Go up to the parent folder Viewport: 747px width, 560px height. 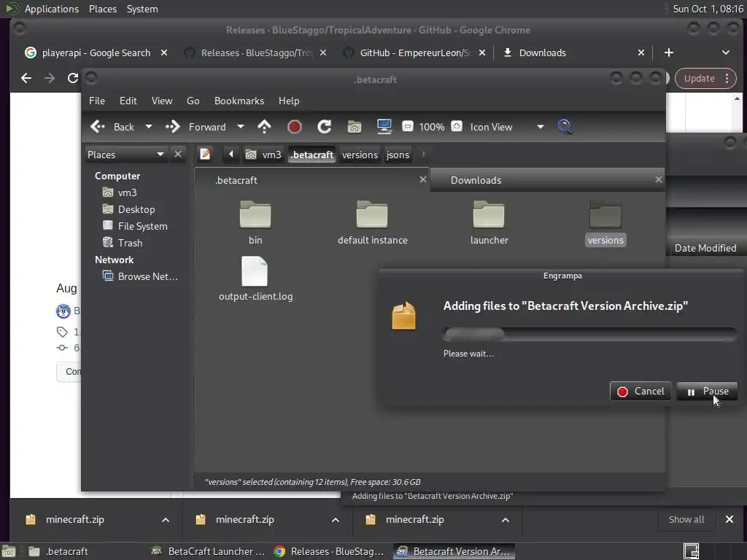[264, 127]
